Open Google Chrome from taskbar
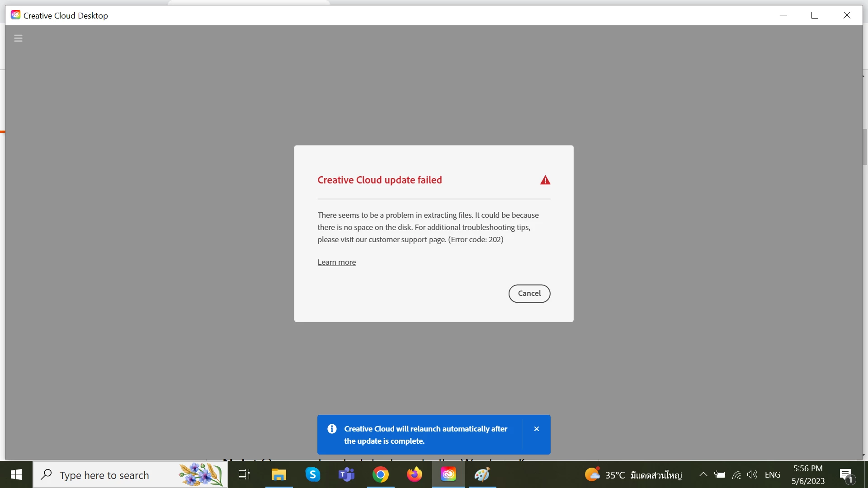Viewport: 868px width, 488px height. point(381,474)
